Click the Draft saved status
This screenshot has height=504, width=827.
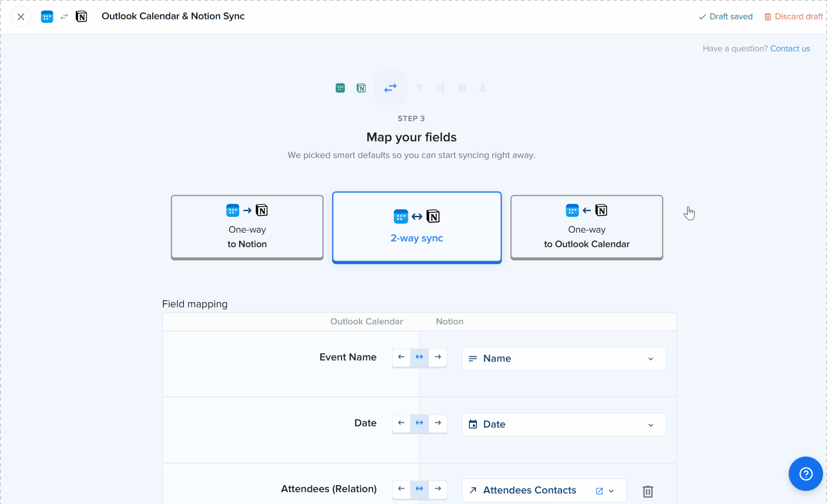tap(726, 17)
